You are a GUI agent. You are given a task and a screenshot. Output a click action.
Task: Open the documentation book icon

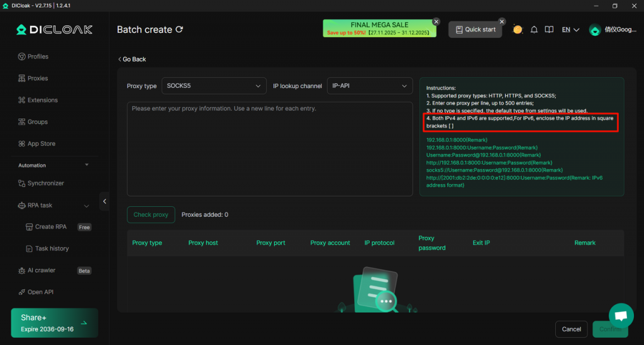pos(549,30)
